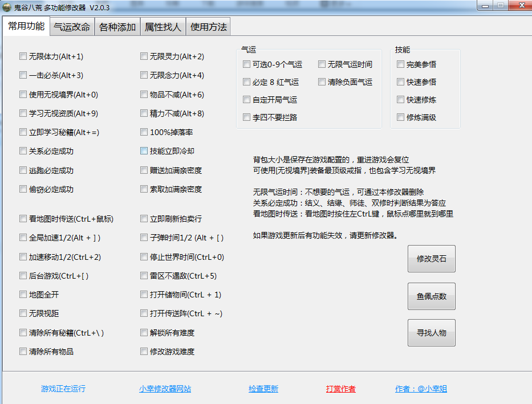
Task: Check 完美参悟 skill option
Action: 401,64
